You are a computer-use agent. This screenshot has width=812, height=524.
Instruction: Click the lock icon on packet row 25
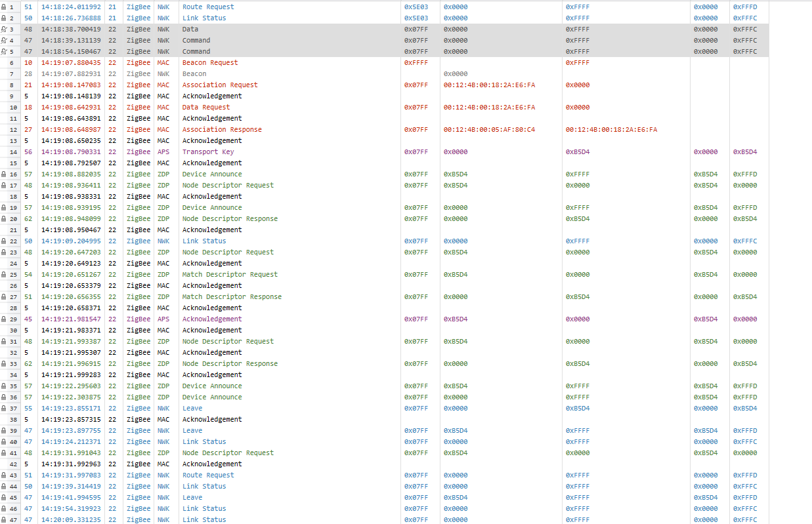point(4,274)
